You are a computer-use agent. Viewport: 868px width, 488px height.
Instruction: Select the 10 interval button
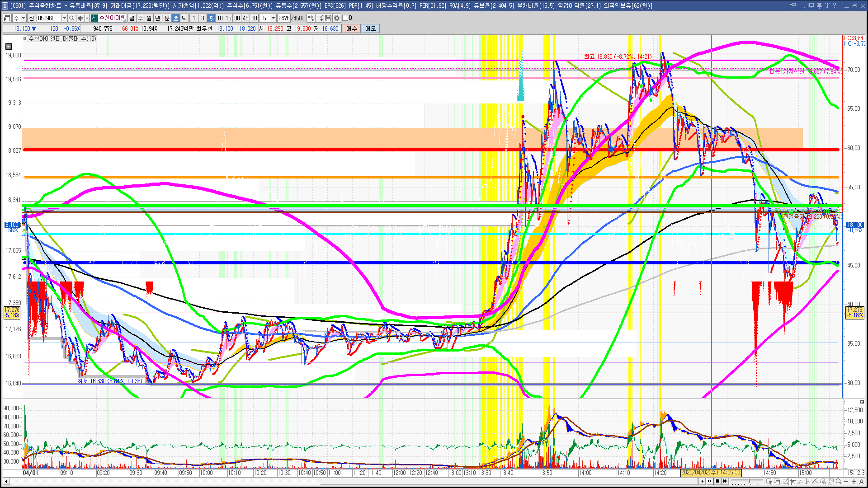pyautogui.click(x=220, y=18)
